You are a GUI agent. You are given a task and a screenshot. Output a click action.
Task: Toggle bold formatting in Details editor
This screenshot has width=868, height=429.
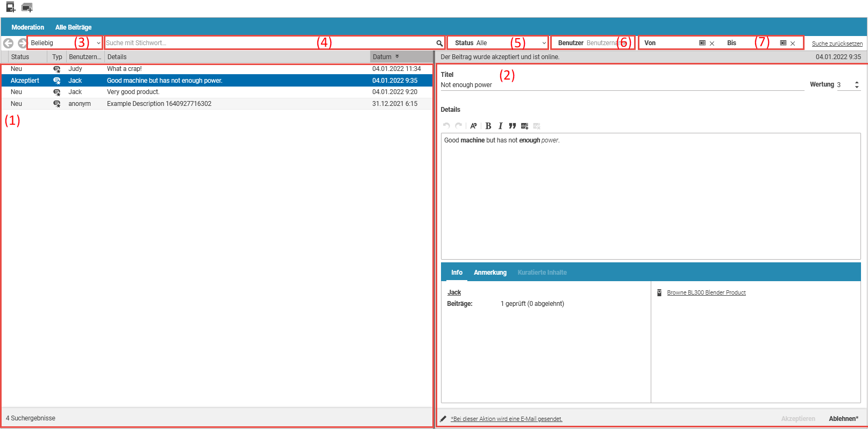488,126
